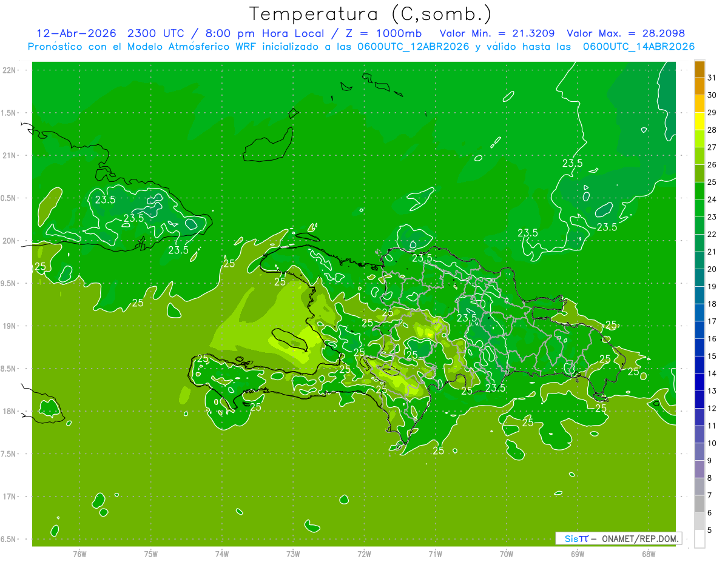Click the 72W longitude axis label

364,554
